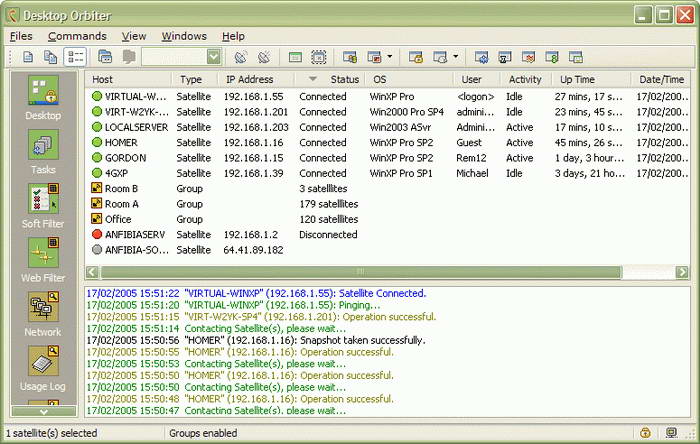
Task: Click the '179 satellites' status cell
Action: coord(329,204)
